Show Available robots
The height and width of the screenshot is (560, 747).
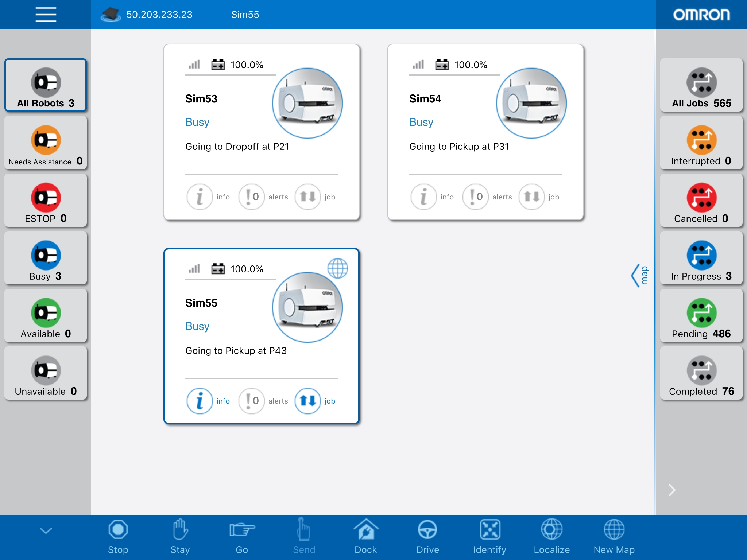tap(46, 315)
